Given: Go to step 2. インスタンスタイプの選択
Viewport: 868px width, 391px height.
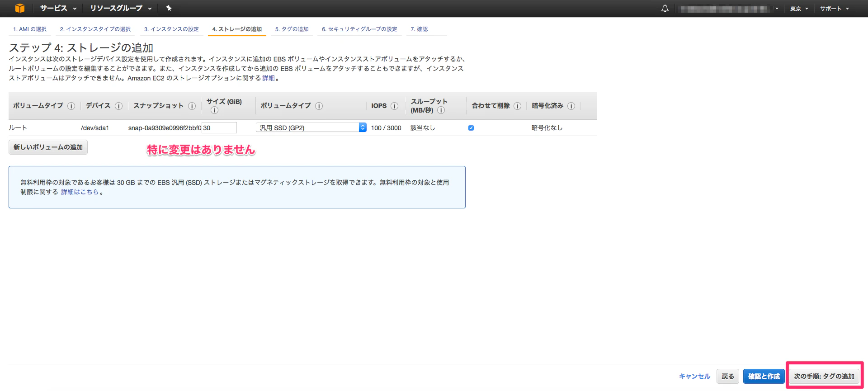Looking at the screenshot, I should (x=95, y=29).
